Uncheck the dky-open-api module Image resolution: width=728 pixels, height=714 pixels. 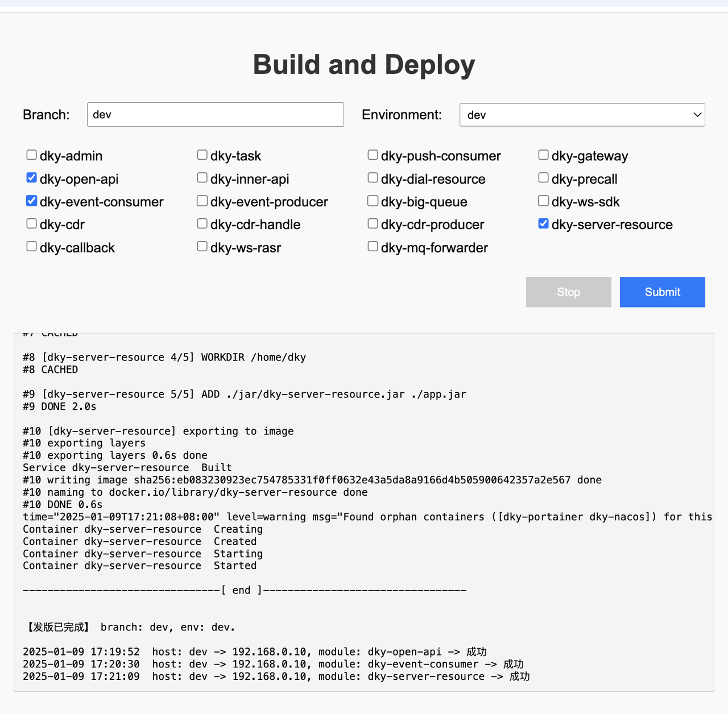pos(32,178)
